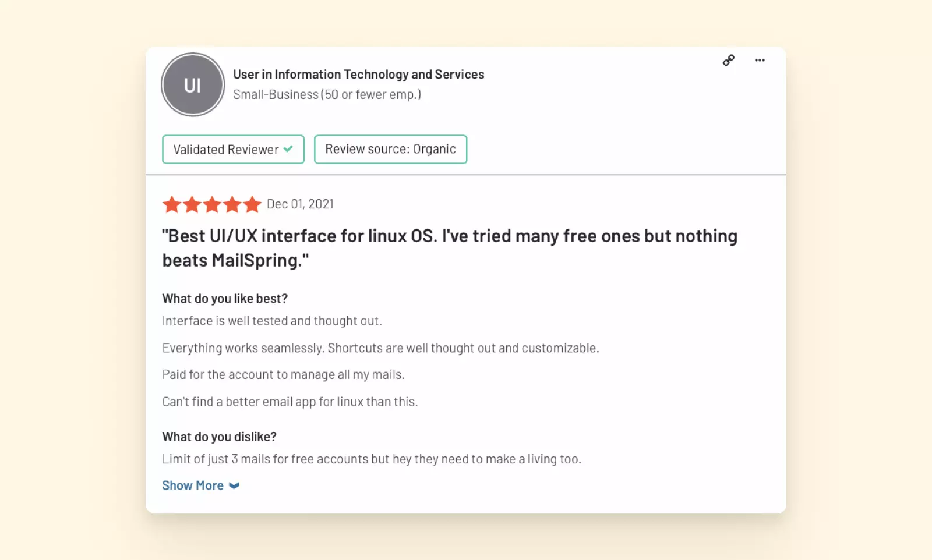Click the Show More link text
932x560 pixels.
click(193, 485)
